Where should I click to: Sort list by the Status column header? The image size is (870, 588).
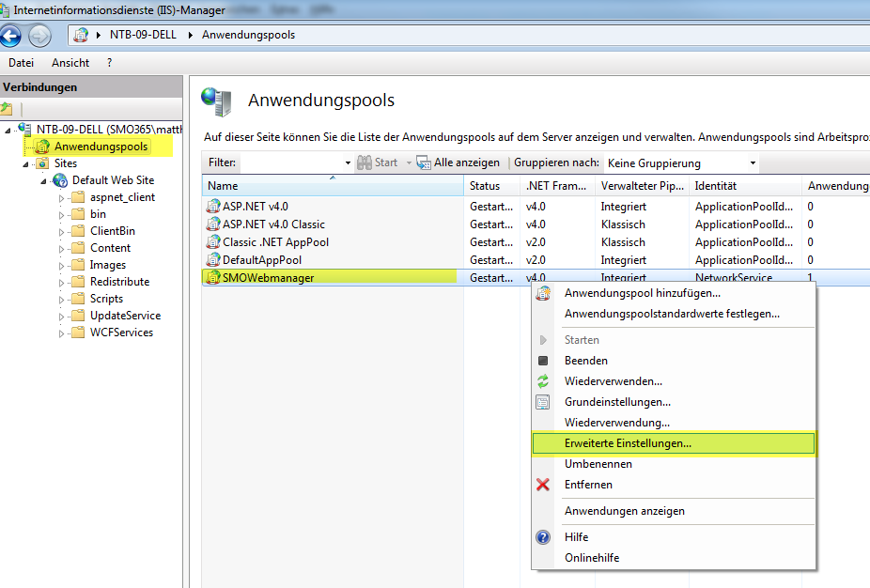pos(491,186)
